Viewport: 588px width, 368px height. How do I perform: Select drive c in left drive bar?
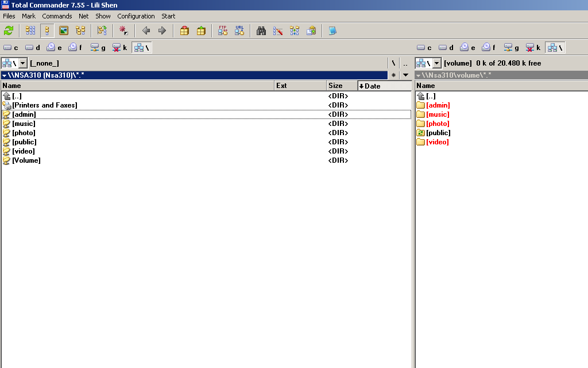pos(10,48)
